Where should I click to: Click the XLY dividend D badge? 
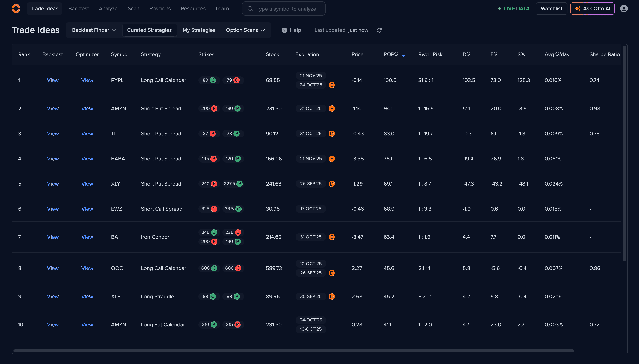click(x=332, y=184)
